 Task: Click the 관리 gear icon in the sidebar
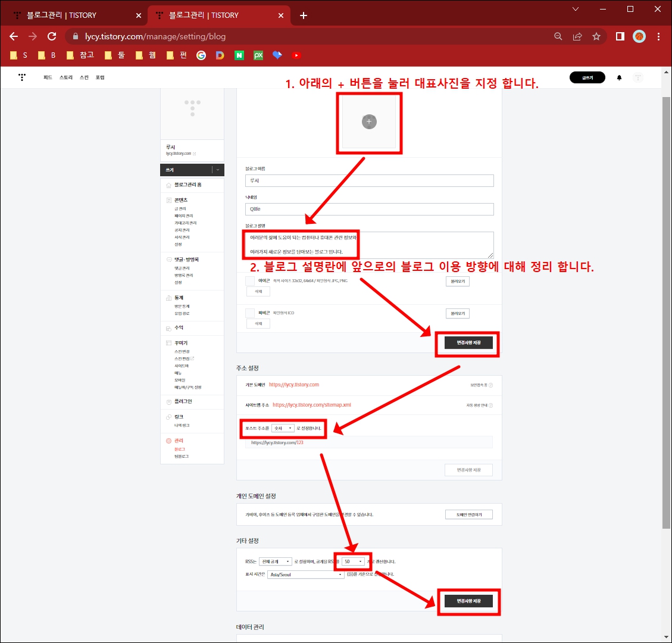(x=170, y=441)
